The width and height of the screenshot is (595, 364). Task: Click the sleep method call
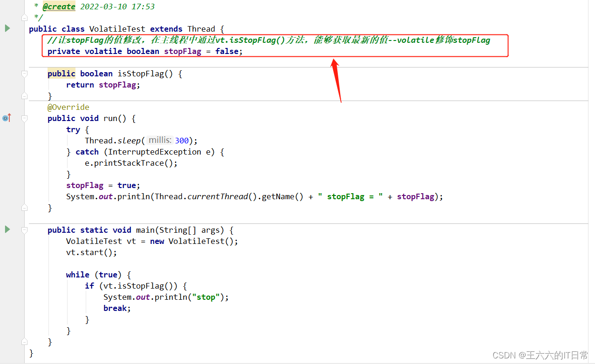pyautogui.click(x=129, y=141)
